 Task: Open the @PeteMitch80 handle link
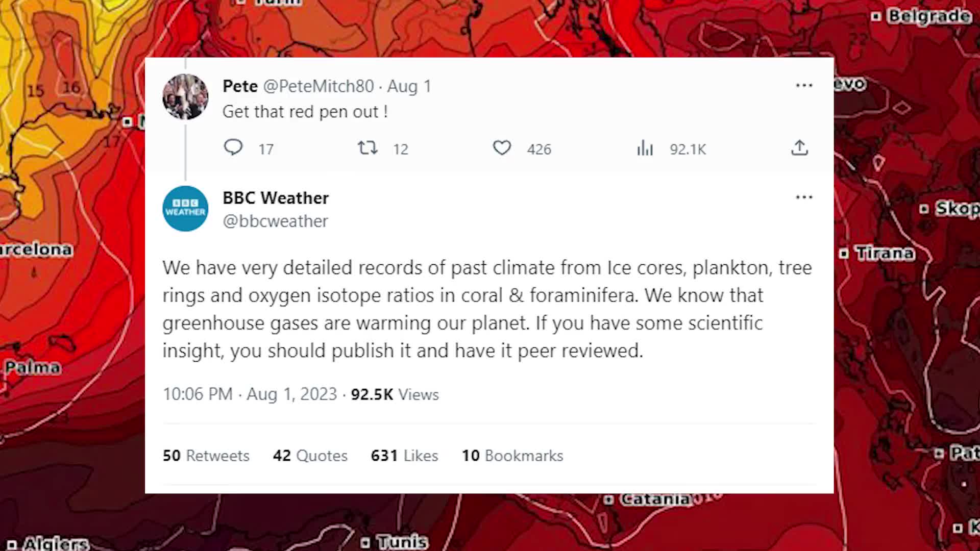point(318,86)
